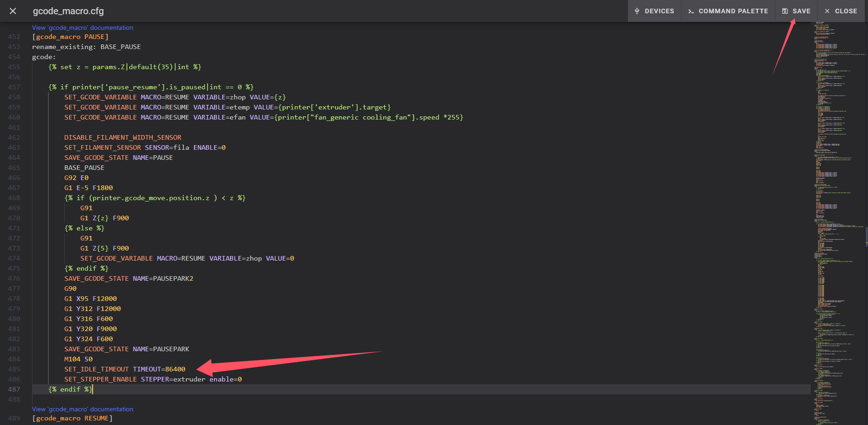Click line number 452 in the gutter

14,37
